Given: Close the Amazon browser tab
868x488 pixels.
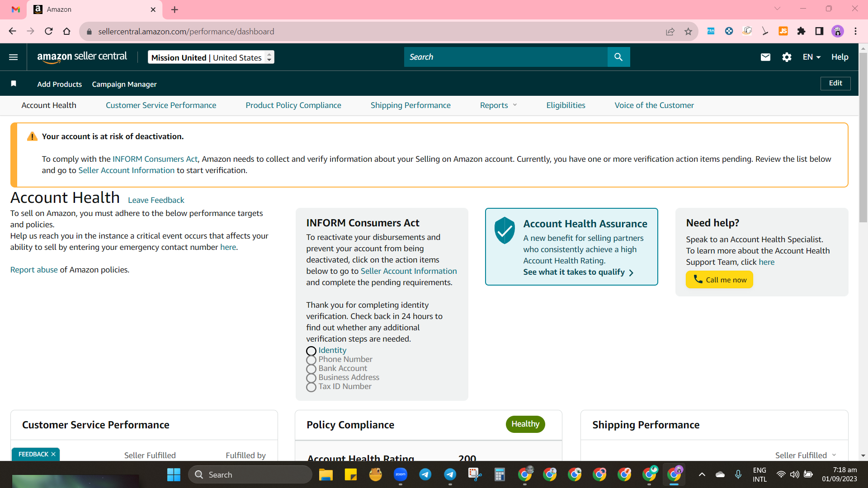Looking at the screenshot, I should click(153, 9).
